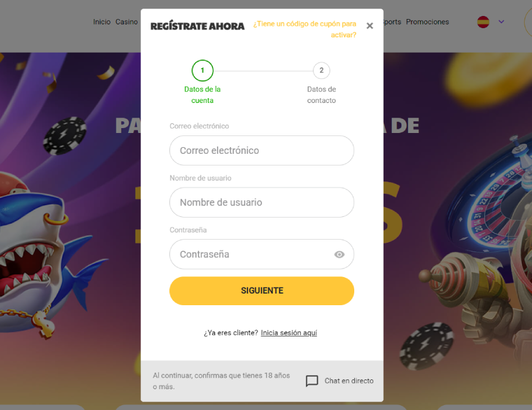Select step 1 circle indicator

point(202,70)
